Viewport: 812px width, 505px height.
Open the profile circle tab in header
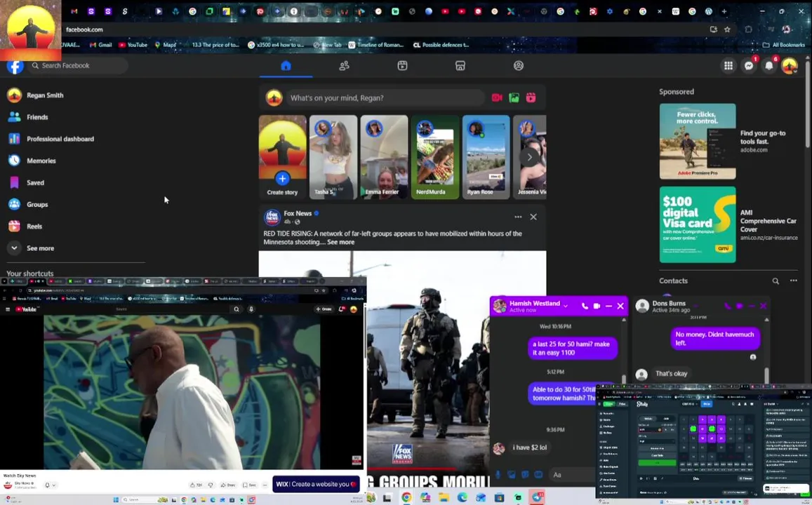pyautogui.click(x=519, y=66)
